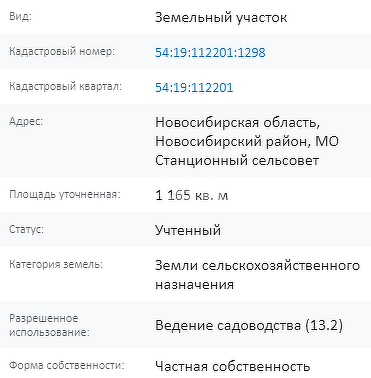371x378 pixels.
Task: Click the 'Кадастровый квартал:' label
Action: click(65, 86)
